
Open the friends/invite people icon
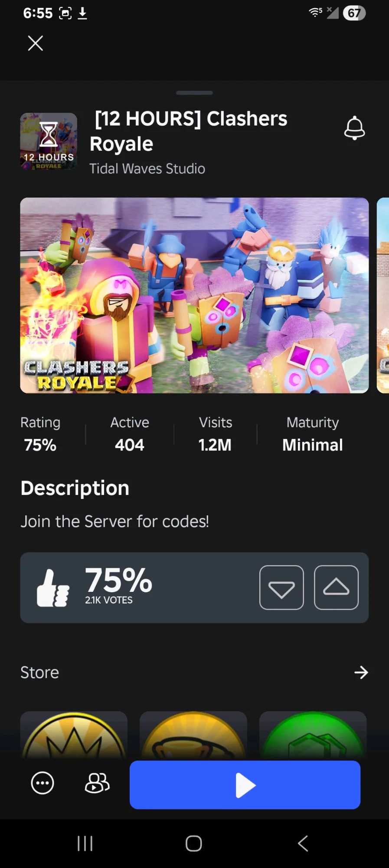(x=97, y=783)
